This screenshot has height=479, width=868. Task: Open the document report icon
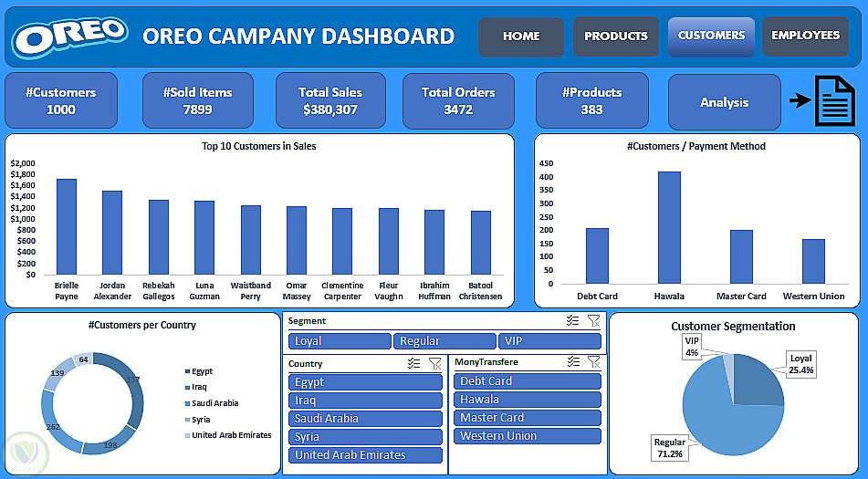click(x=835, y=100)
